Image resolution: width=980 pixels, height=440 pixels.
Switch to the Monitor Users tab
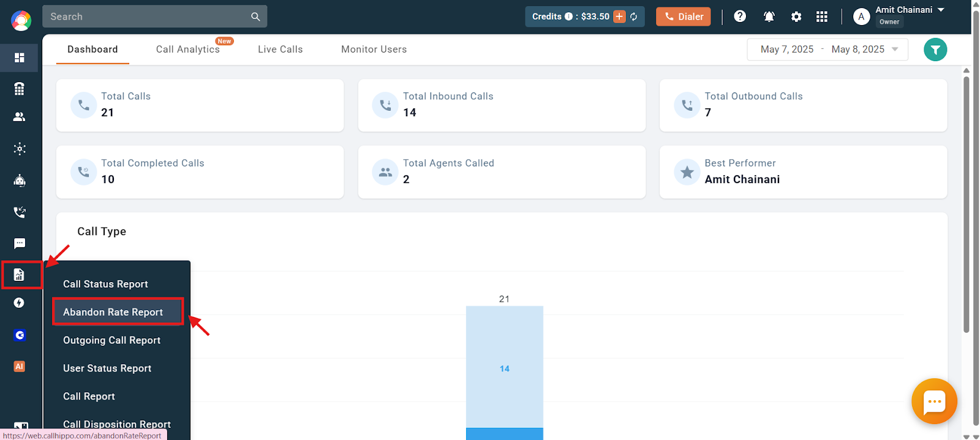click(x=374, y=50)
